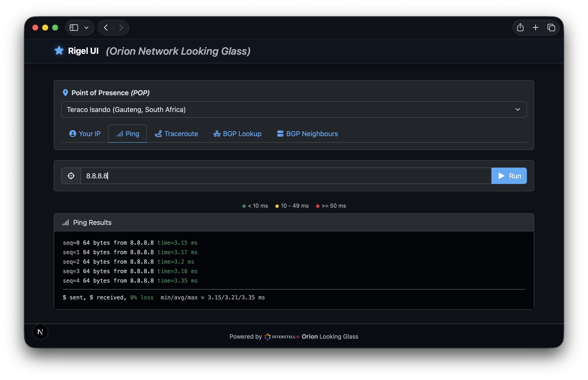Toggle the browser sidebar icon
Image resolution: width=588 pixels, height=380 pixels.
74,27
